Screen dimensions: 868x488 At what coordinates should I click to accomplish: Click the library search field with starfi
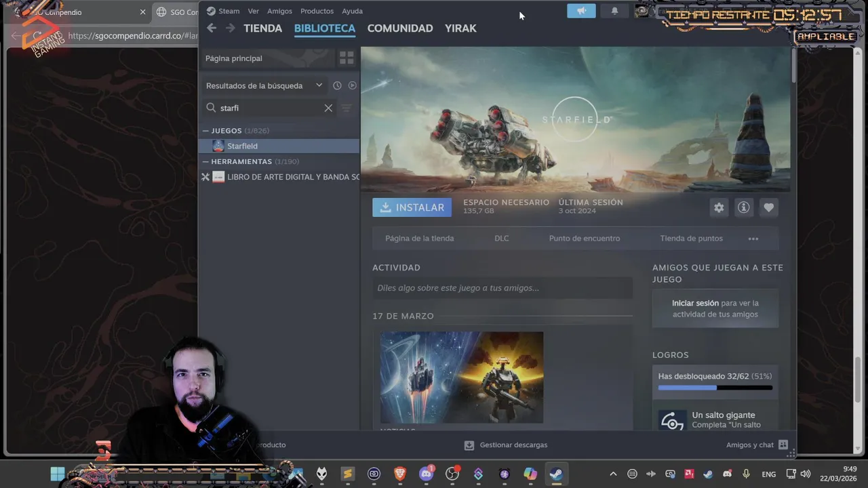[269, 108]
